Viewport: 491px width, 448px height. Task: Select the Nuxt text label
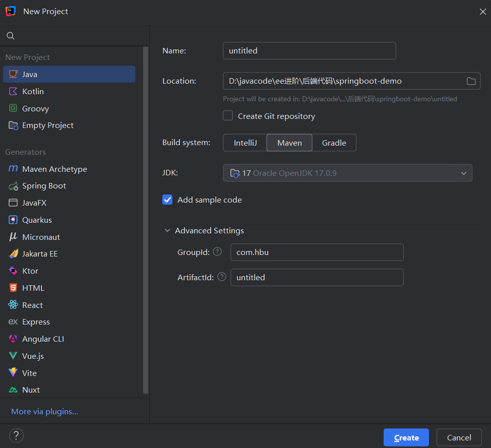click(x=31, y=390)
